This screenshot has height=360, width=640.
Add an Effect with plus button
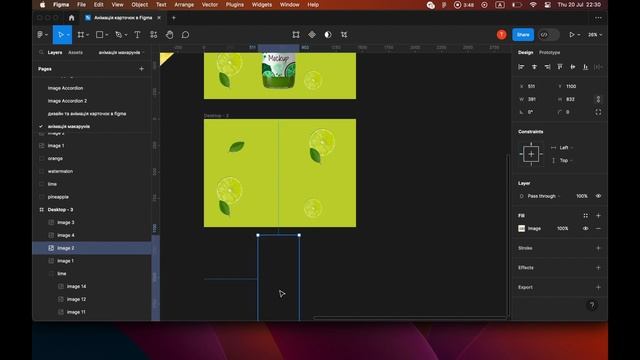pos(598,268)
